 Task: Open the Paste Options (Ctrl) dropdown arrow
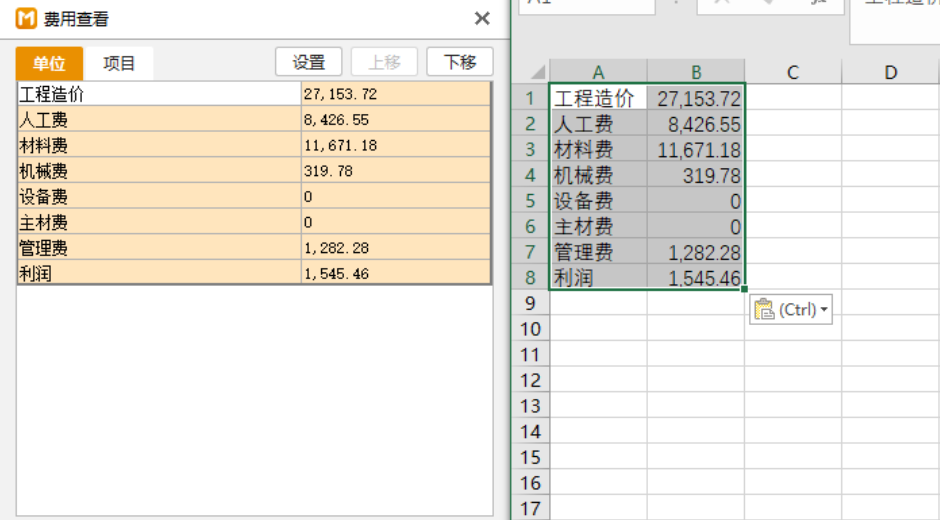[824, 310]
